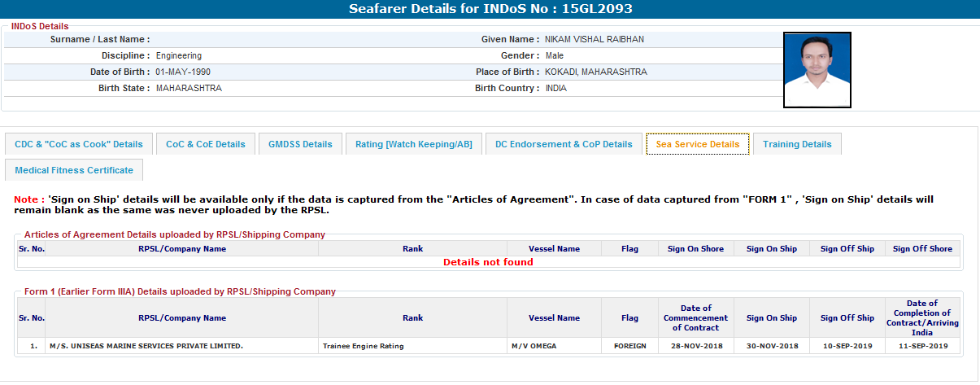Screen dimensions: 980x385
Task: Open DC Endorsement & CoP Details tab
Action: click(x=564, y=144)
